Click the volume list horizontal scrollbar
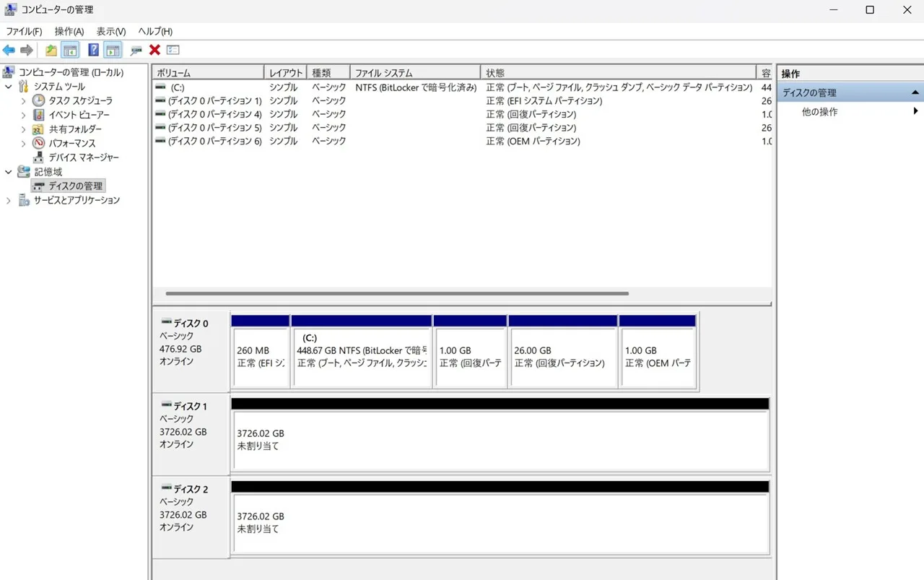Image resolution: width=924 pixels, height=580 pixels. pyautogui.click(x=397, y=294)
